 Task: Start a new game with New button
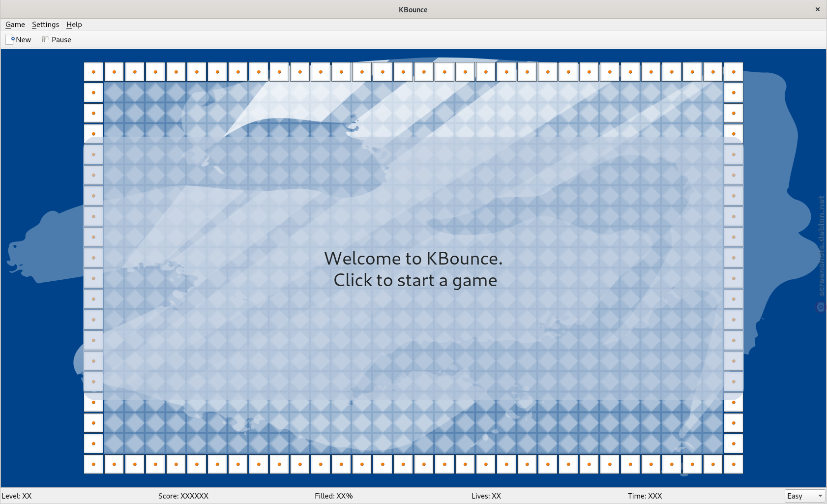[19, 40]
